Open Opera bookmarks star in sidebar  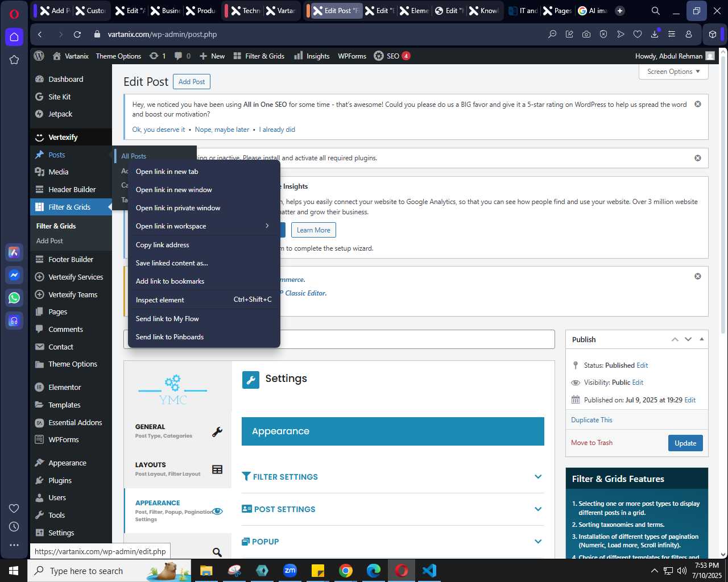[x=14, y=60]
